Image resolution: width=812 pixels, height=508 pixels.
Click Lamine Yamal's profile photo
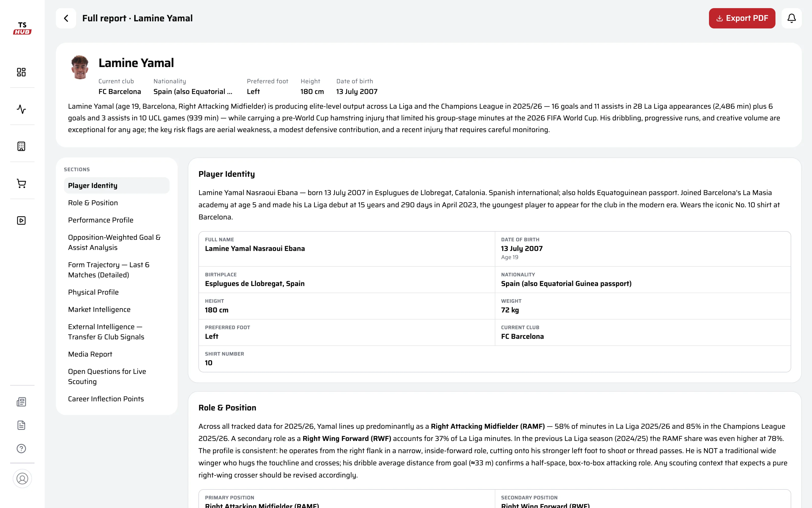click(80, 67)
